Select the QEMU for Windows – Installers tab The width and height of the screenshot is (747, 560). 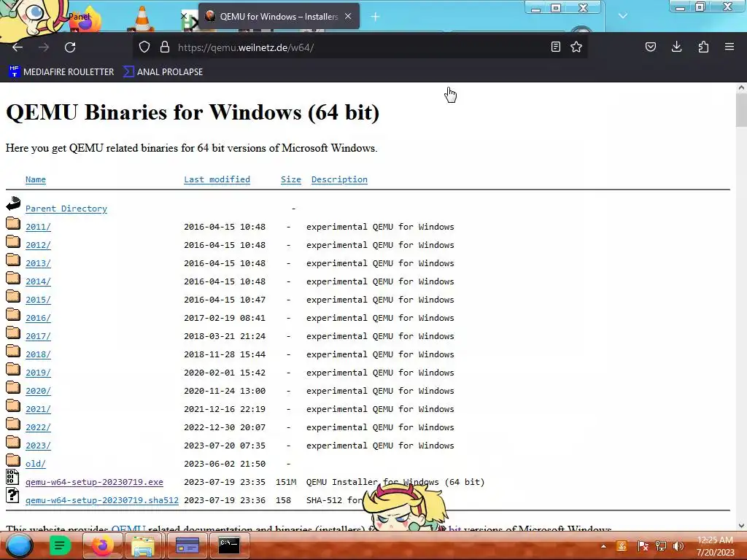click(x=278, y=17)
